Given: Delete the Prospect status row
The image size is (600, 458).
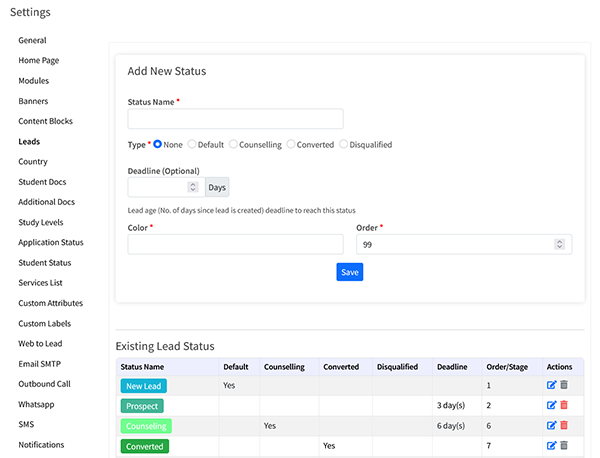Looking at the screenshot, I should pyautogui.click(x=563, y=405).
